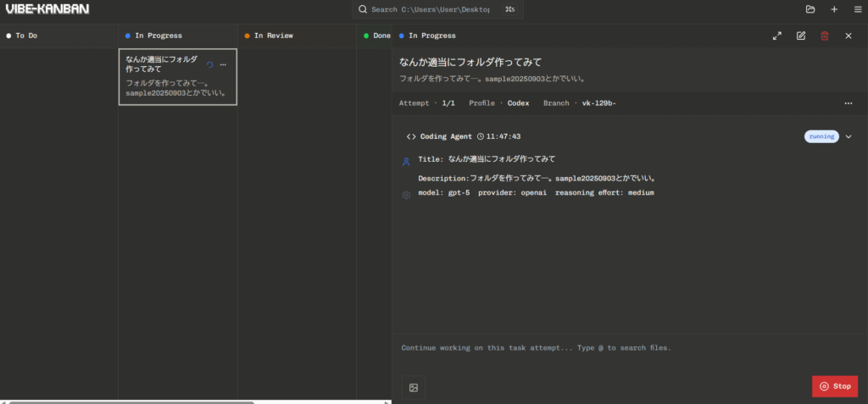Click the In Review column header

click(x=273, y=36)
